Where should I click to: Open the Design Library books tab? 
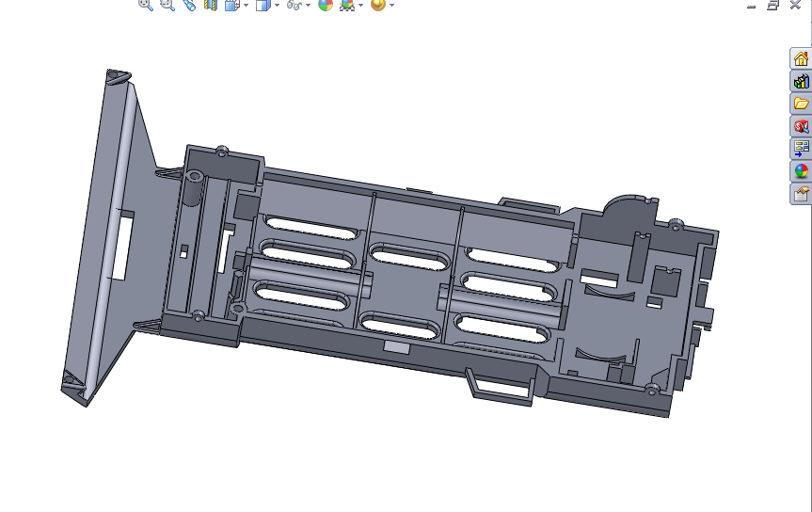point(801,81)
